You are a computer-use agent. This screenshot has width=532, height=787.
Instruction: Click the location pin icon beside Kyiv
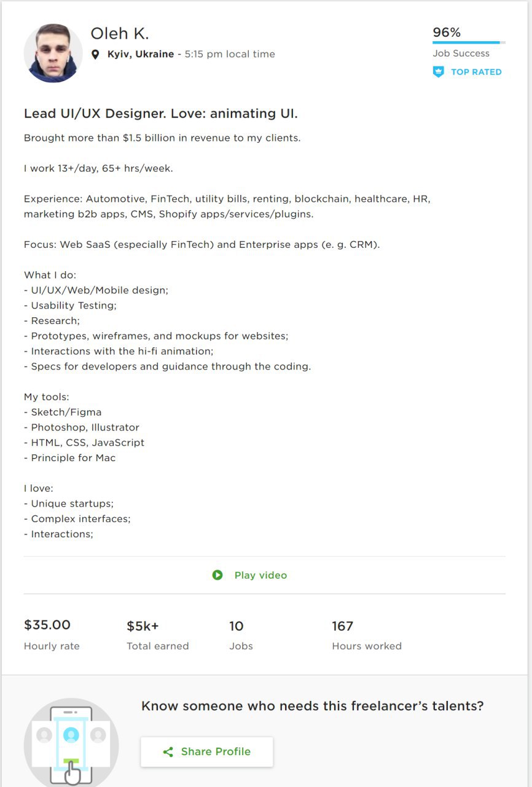[95, 54]
